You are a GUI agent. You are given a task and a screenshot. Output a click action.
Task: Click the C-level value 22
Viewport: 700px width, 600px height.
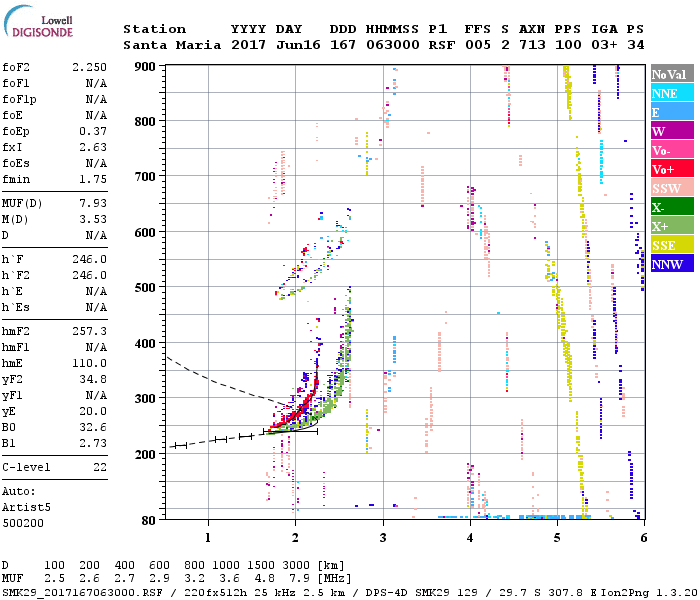pyautogui.click(x=100, y=467)
